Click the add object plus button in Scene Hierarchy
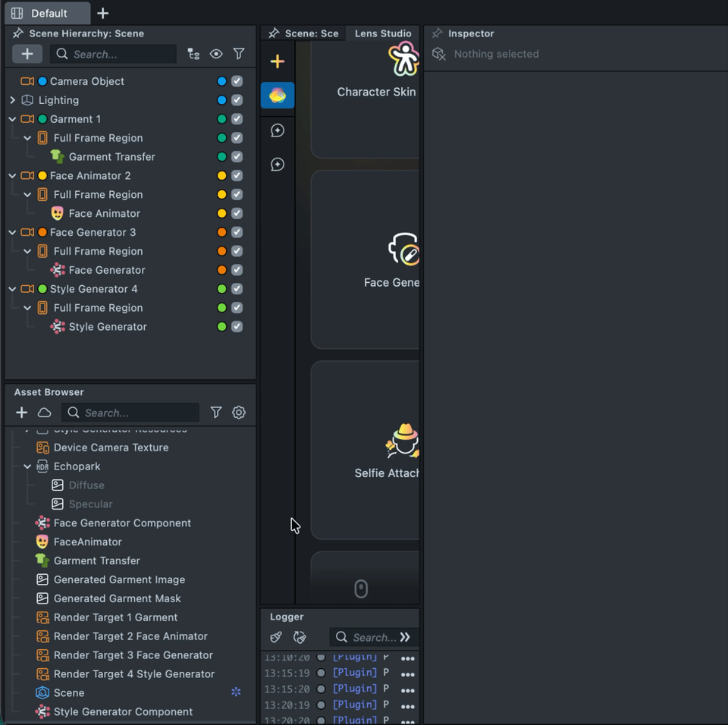Image resolution: width=728 pixels, height=725 pixels. (x=27, y=54)
